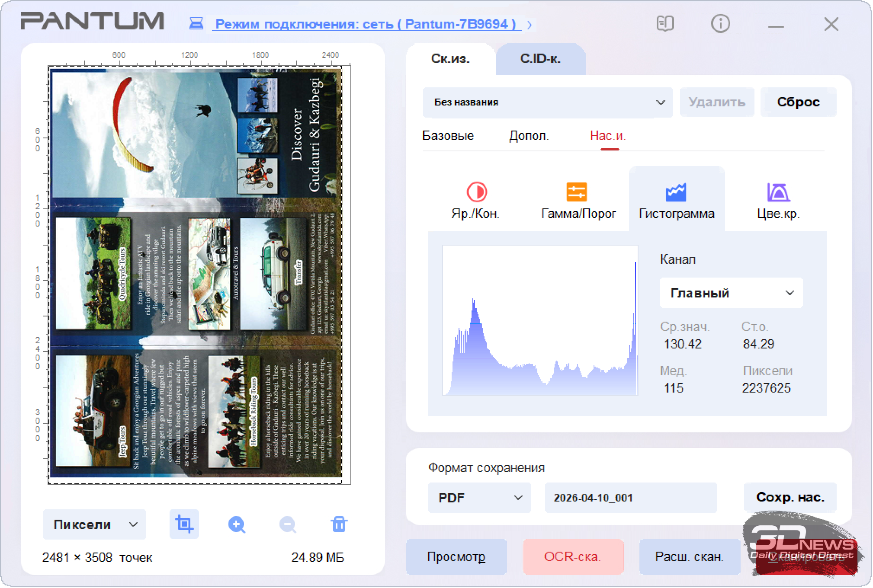Open the Допол. settings tab
Viewport: 873px width, 588px height.
click(529, 136)
